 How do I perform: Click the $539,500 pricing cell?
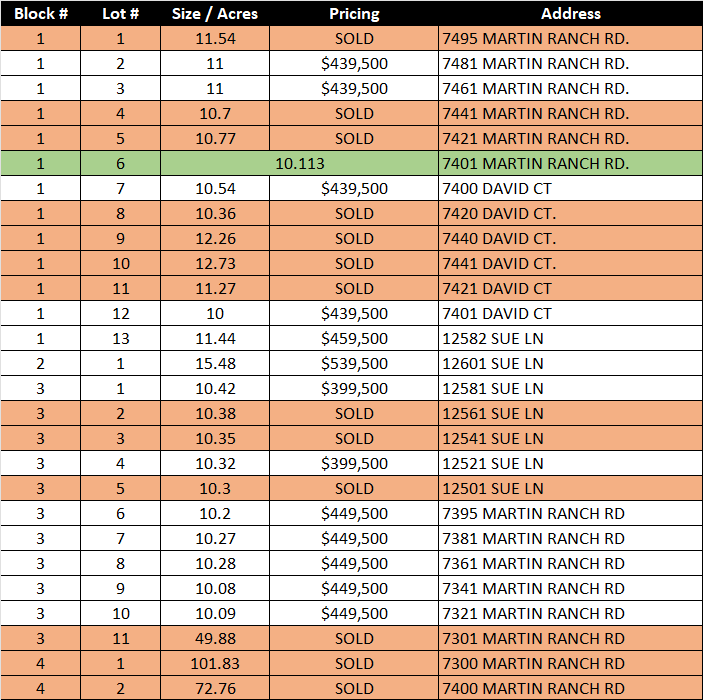(x=354, y=363)
